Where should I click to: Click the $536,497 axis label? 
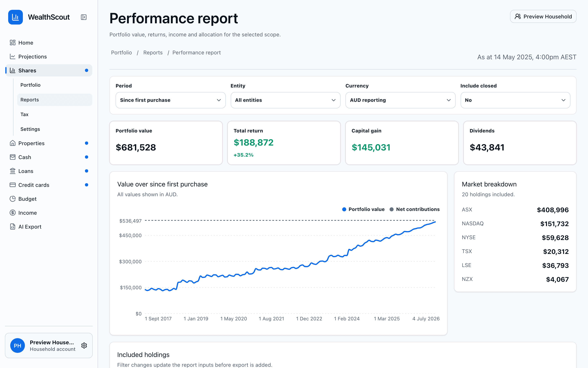pos(130,221)
